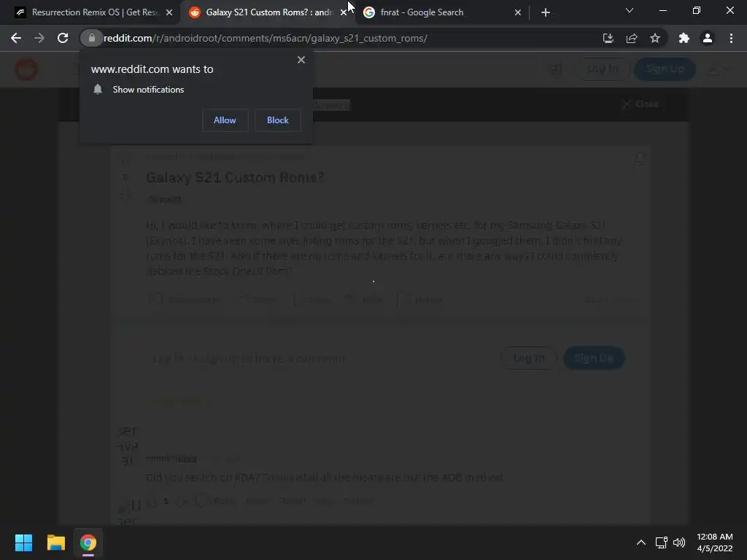Open Chrome extensions puzzle icon
747x560 pixels.
[x=684, y=38]
